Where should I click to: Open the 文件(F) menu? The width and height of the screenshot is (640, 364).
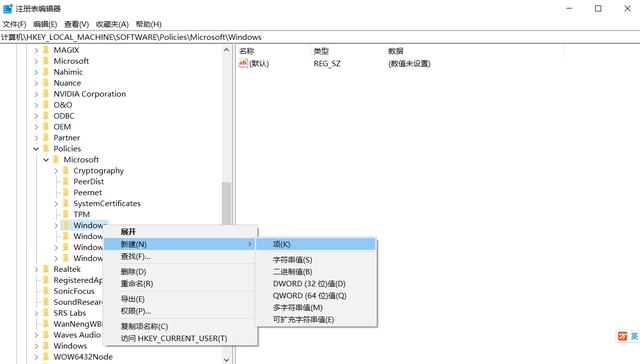point(14,24)
